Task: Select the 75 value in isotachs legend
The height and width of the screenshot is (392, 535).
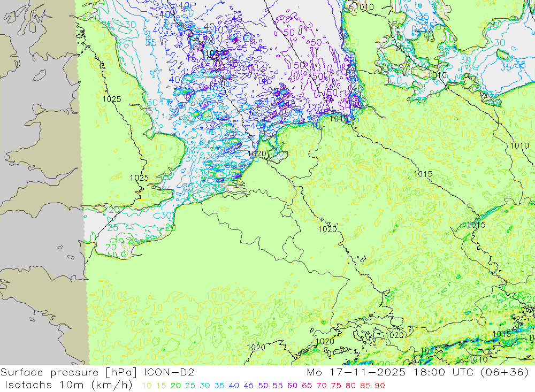Action: [336, 386]
